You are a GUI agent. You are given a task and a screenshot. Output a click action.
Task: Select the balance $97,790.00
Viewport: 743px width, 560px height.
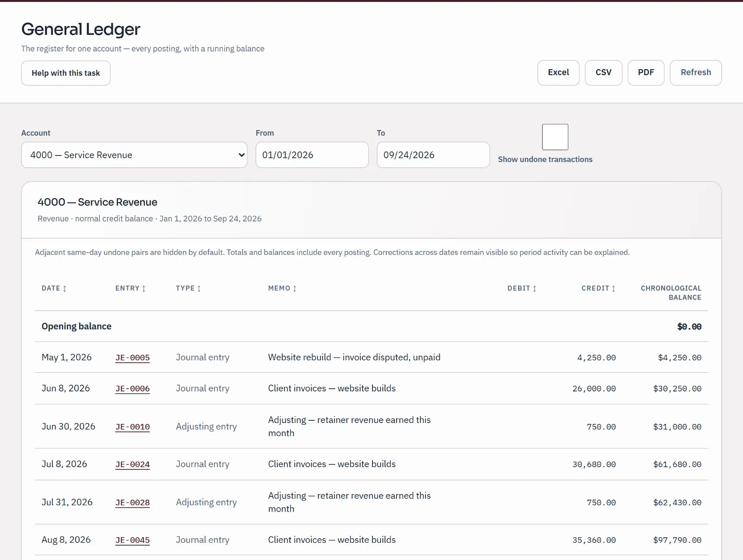(x=677, y=540)
